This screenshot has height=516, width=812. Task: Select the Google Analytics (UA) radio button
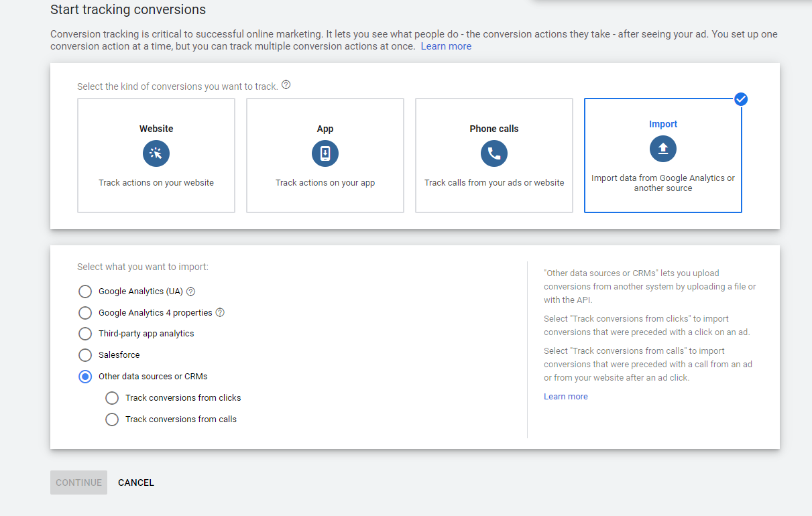pos(85,291)
